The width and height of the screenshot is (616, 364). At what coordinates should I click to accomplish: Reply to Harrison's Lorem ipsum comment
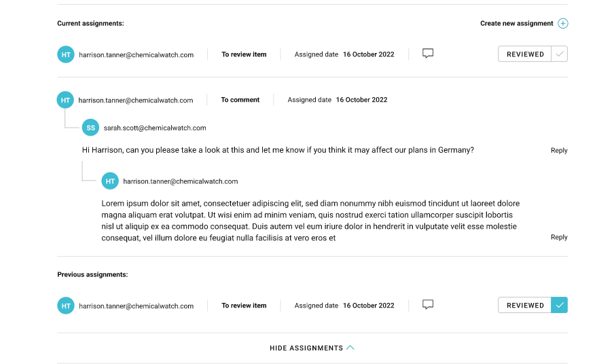click(559, 238)
